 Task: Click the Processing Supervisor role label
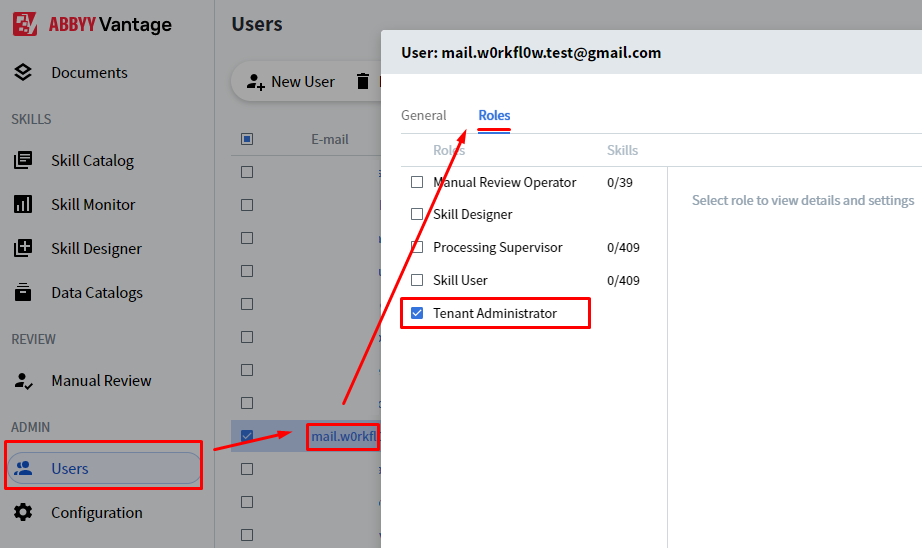click(497, 247)
